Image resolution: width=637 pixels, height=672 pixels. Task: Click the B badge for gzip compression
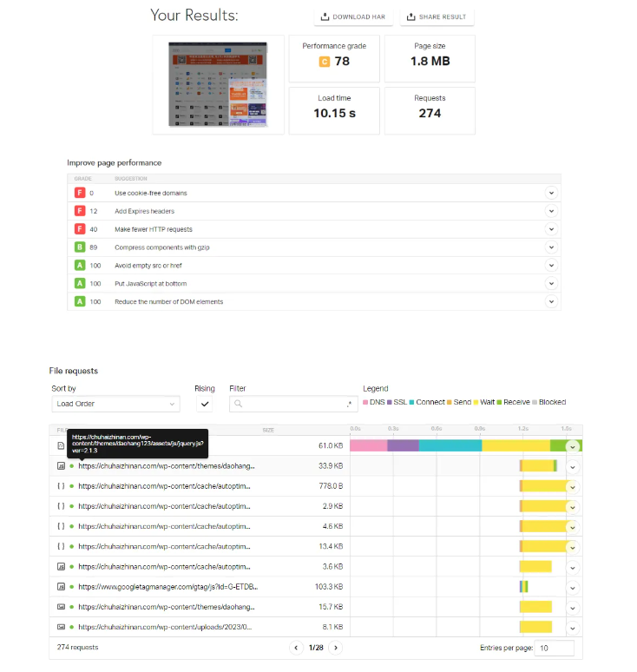(x=80, y=247)
